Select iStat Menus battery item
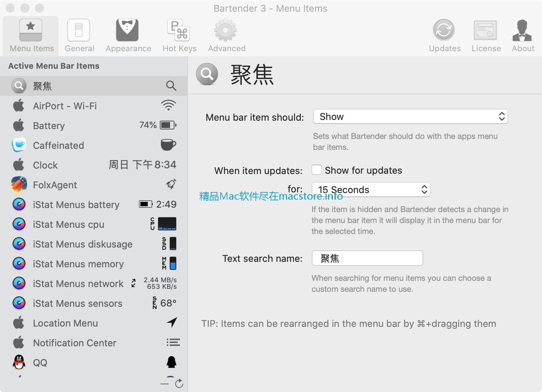Viewport: 542px width, 392px height. pos(94,204)
